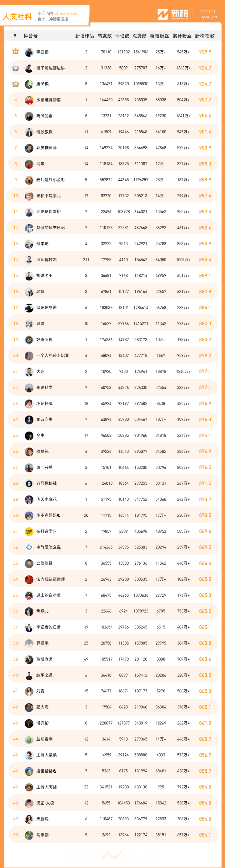This screenshot has width=225, height=868.
Task: Click the Newrank logo icon in header
Action: click(163, 14)
